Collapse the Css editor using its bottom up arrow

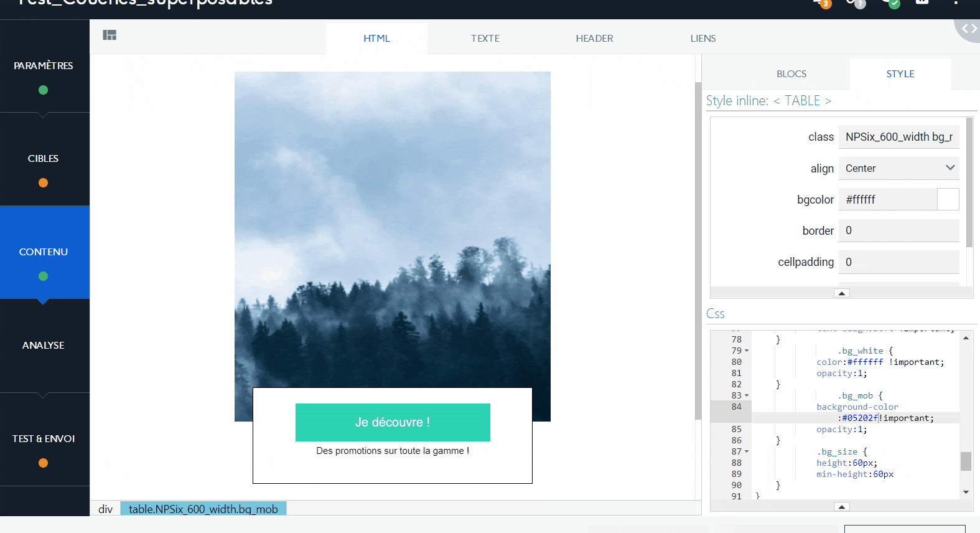[841, 507]
